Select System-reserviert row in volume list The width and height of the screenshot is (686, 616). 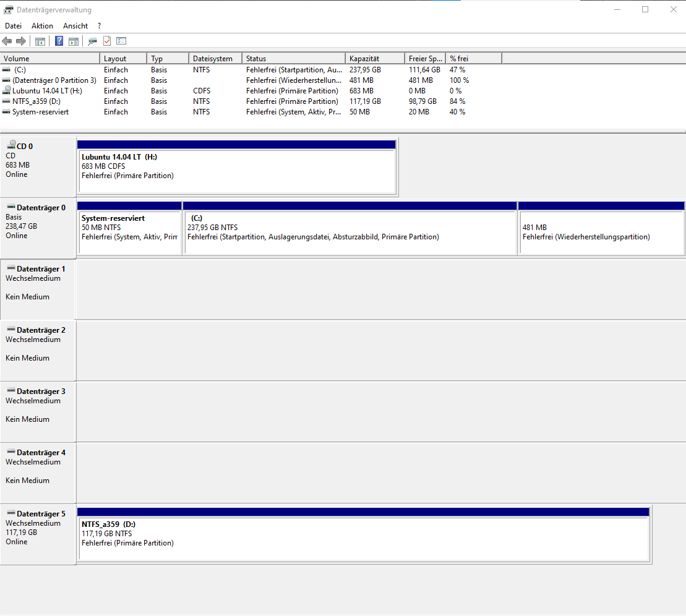(x=40, y=112)
